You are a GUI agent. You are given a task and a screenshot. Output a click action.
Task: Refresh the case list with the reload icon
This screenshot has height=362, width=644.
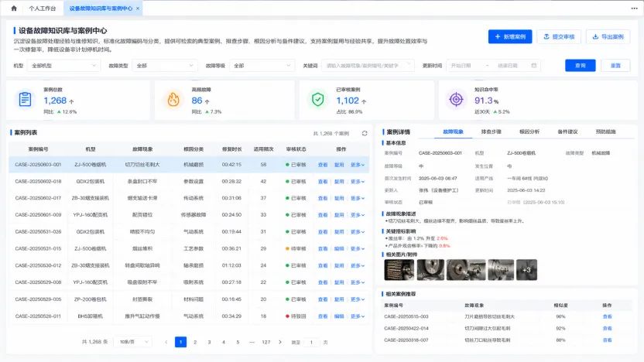tap(365, 133)
